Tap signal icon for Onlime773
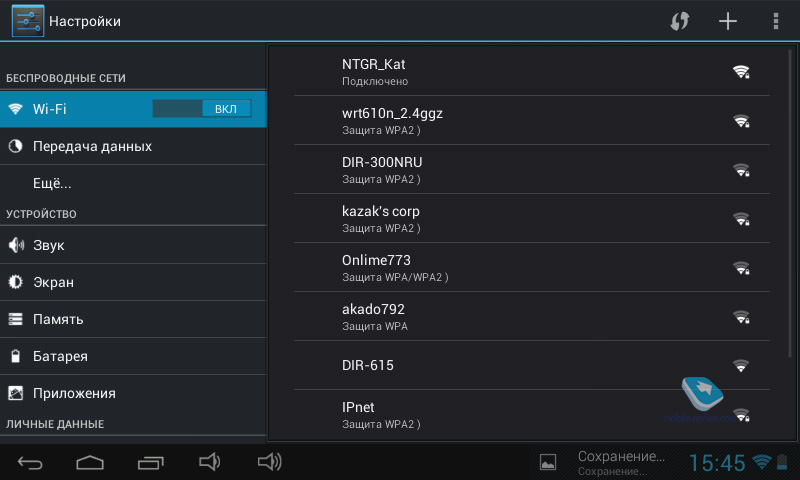Image resolution: width=800 pixels, height=480 pixels. click(x=741, y=267)
